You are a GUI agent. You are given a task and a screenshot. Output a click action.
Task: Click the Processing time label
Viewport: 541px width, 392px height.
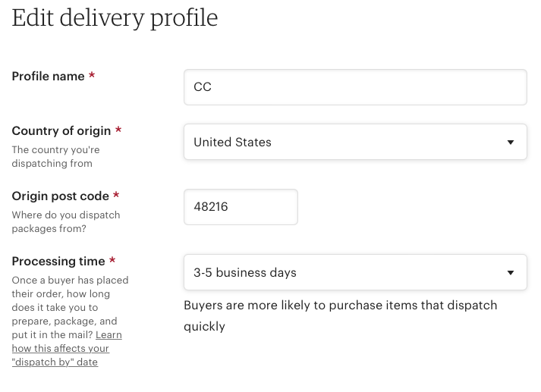58,262
